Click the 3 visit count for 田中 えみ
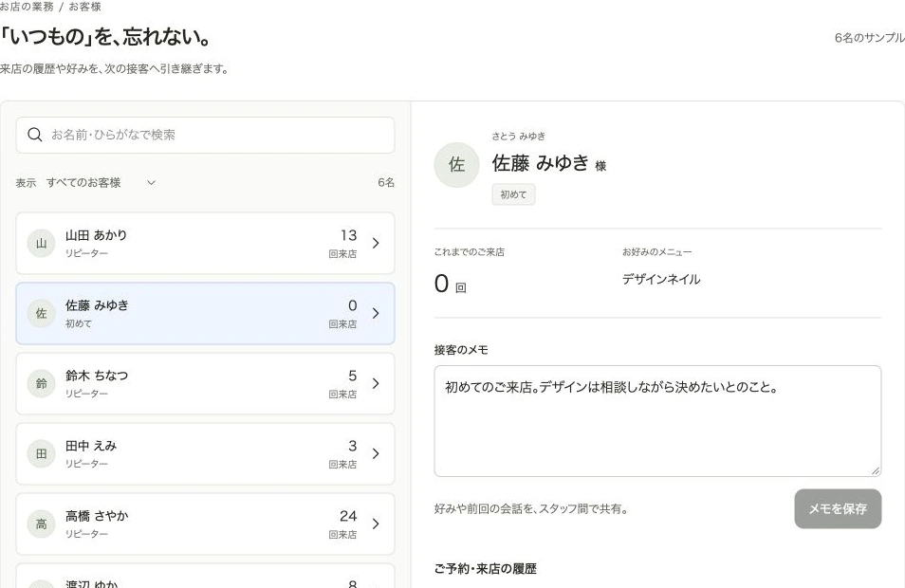The width and height of the screenshot is (905, 588). click(353, 446)
